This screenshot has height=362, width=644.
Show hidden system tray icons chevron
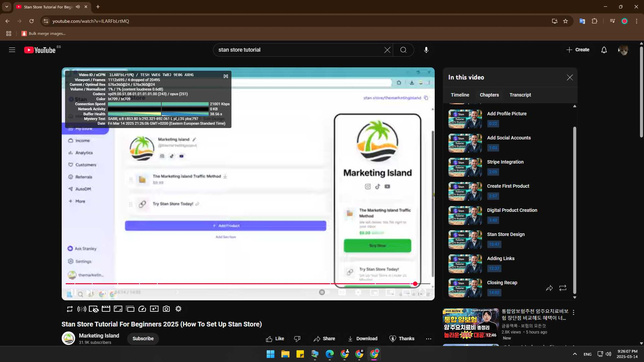(575, 354)
